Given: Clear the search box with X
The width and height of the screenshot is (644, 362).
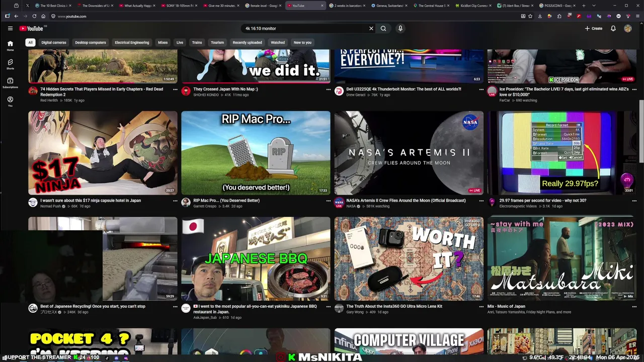Looking at the screenshot, I should 371,29.
